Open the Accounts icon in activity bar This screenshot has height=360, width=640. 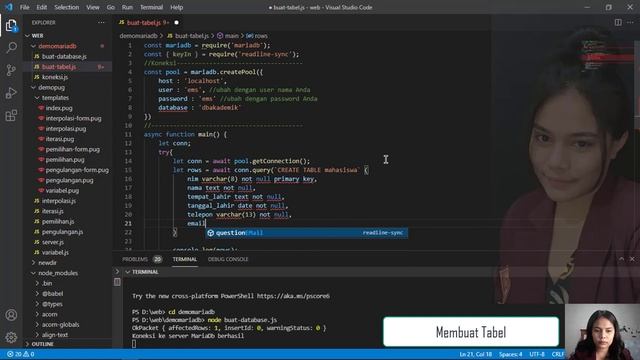click(11, 315)
